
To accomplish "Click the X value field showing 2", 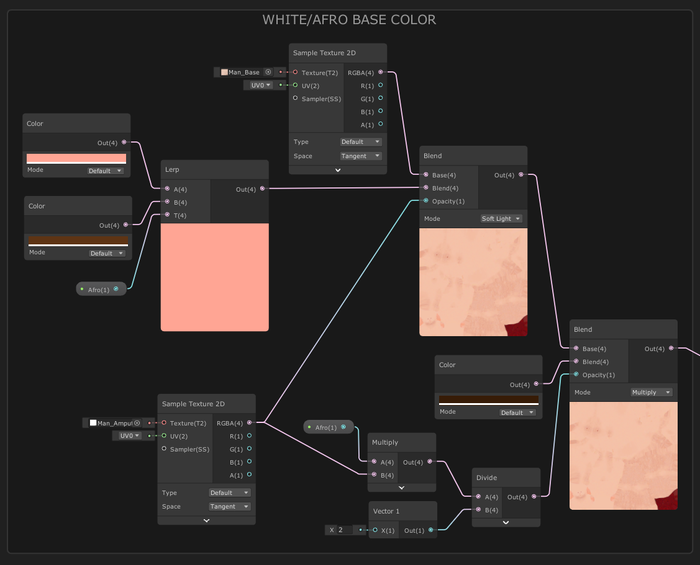I will (x=344, y=530).
